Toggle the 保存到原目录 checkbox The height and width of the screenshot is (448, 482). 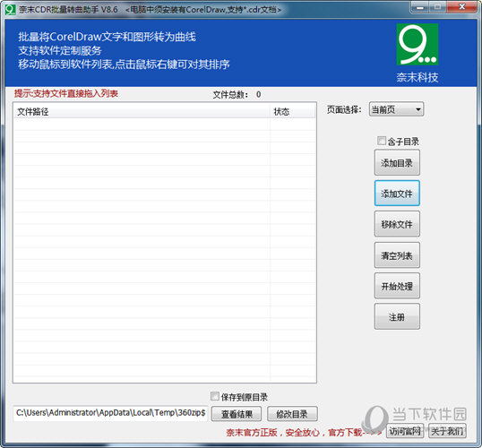[214, 396]
